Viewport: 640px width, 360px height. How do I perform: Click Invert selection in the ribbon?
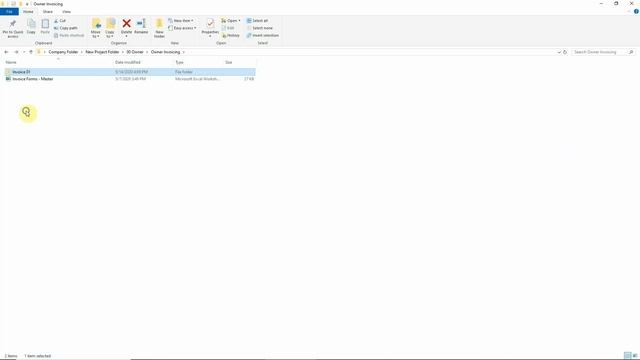coord(262,36)
